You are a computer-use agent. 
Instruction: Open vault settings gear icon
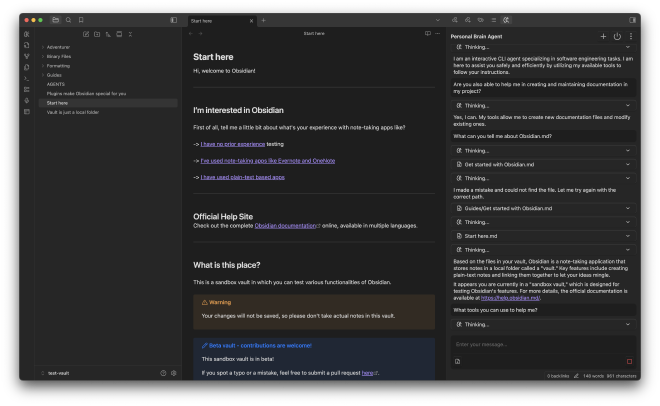pyautogui.click(x=173, y=373)
